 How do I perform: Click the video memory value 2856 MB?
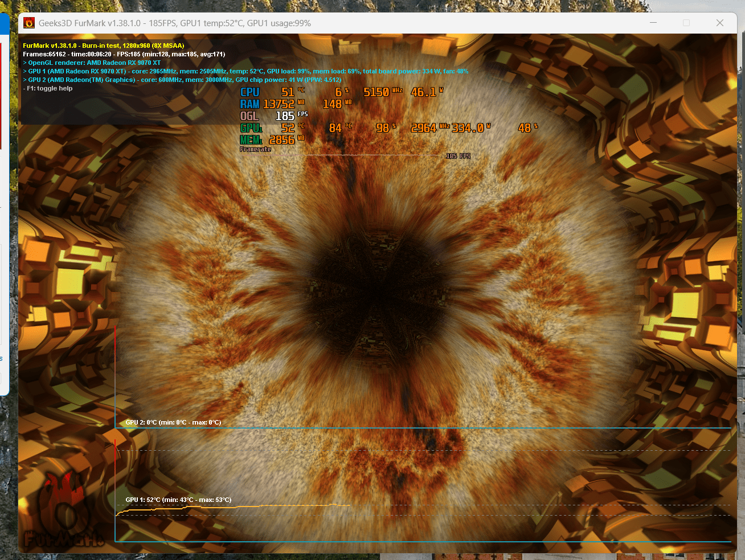tap(286, 140)
